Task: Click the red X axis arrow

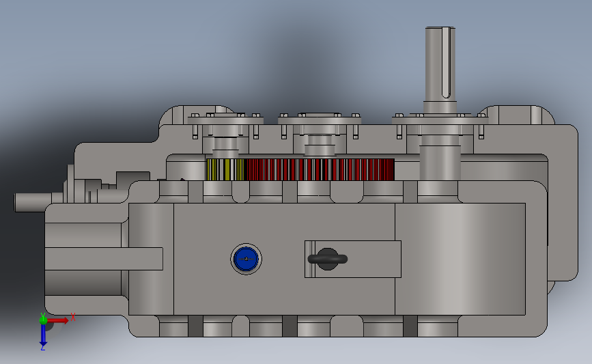Action: [x=59, y=320]
